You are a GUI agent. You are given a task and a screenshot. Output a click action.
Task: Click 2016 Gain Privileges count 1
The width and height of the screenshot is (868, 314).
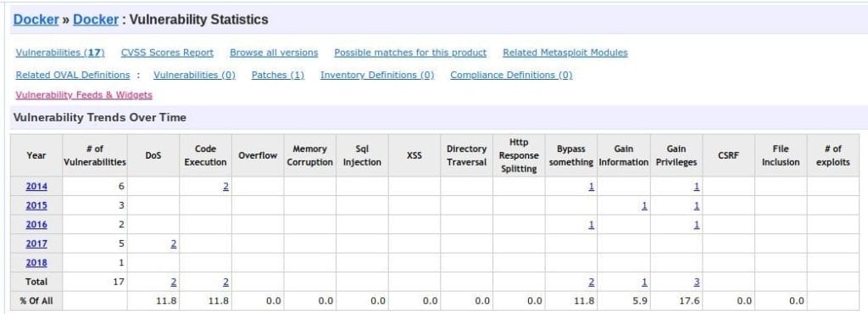697,225
